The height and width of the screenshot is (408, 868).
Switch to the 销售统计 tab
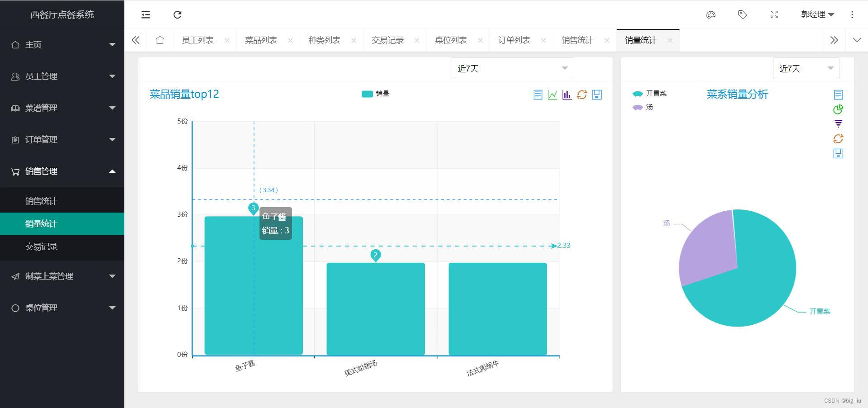tap(577, 40)
